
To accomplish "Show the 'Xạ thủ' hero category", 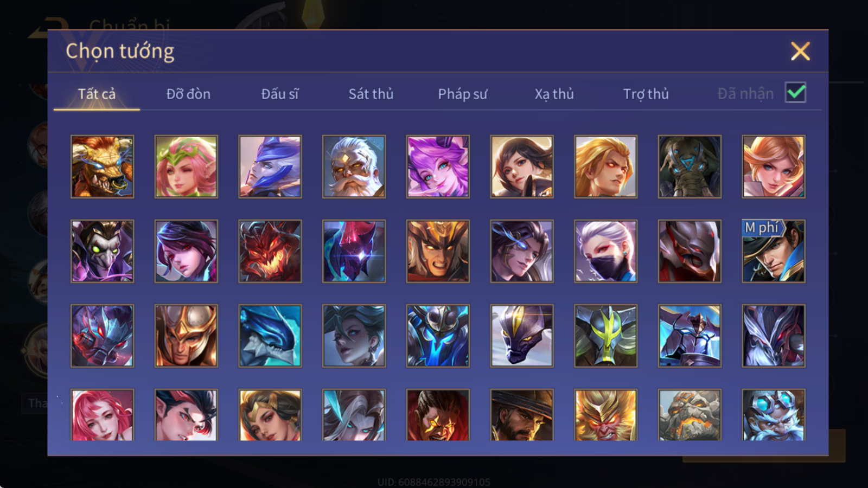I will [554, 94].
